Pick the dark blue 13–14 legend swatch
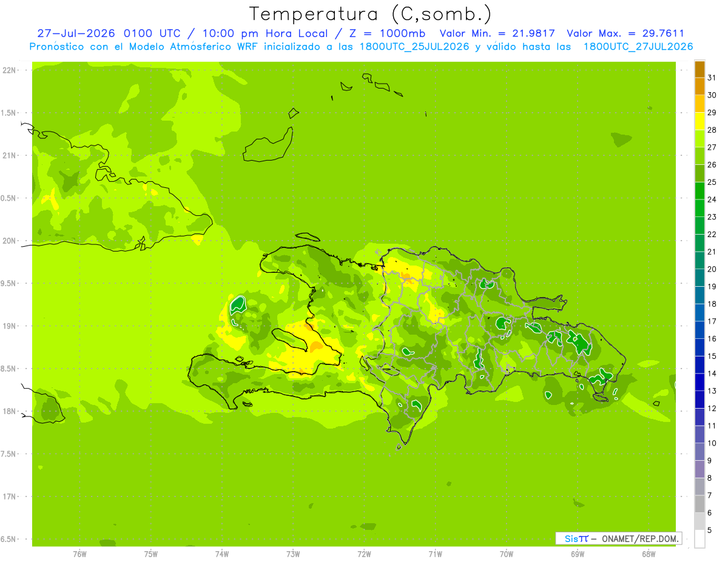Screen dimensions: 728x562 tap(699, 382)
